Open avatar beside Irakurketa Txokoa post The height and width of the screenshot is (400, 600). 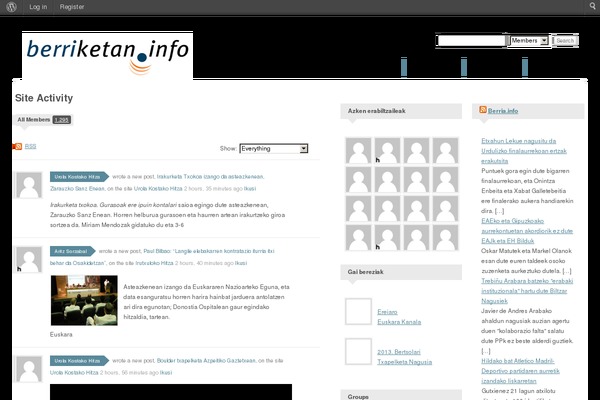point(29,185)
